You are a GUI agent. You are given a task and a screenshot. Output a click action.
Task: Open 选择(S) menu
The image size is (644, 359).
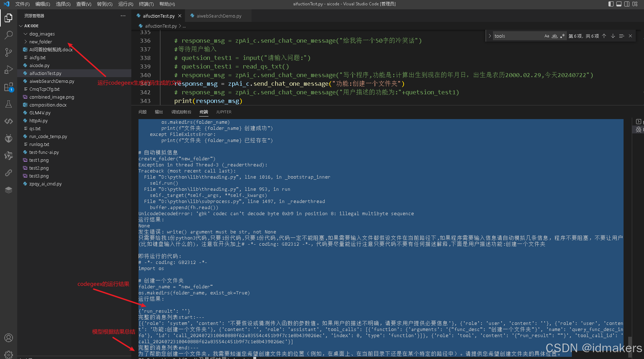pyautogui.click(x=63, y=4)
